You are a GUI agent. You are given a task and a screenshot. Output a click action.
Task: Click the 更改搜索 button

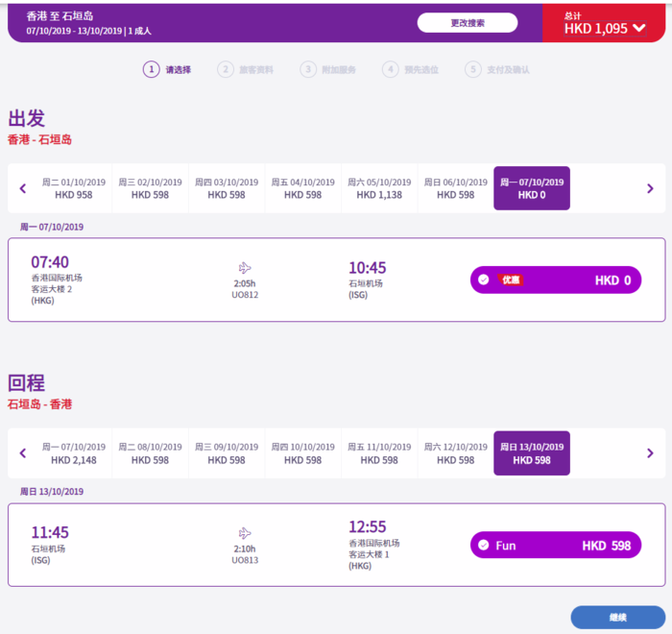(467, 23)
